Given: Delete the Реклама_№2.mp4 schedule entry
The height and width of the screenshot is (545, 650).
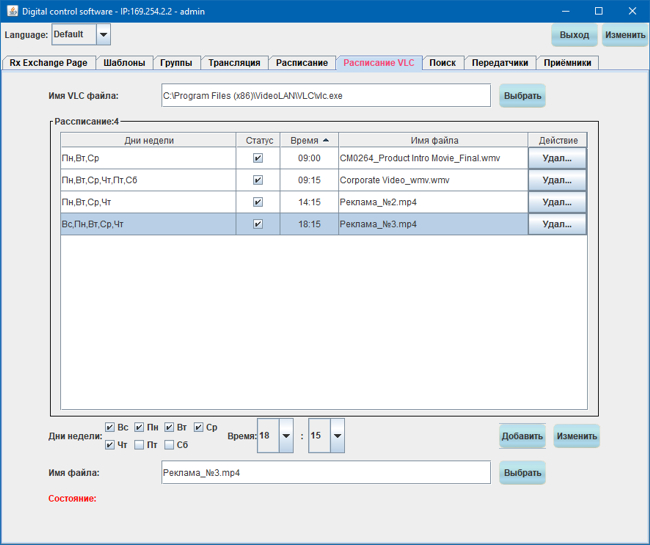Looking at the screenshot, I should (x=557, y=202).
